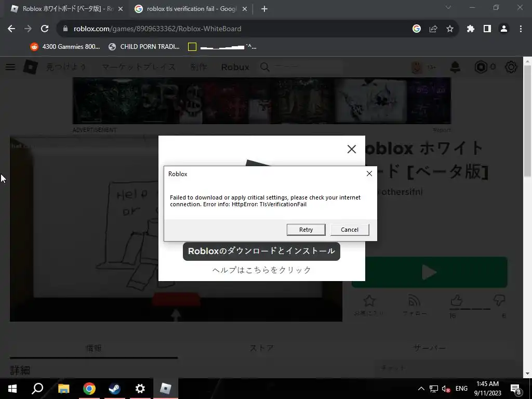Click the advertisement banner image

[262, 100]
